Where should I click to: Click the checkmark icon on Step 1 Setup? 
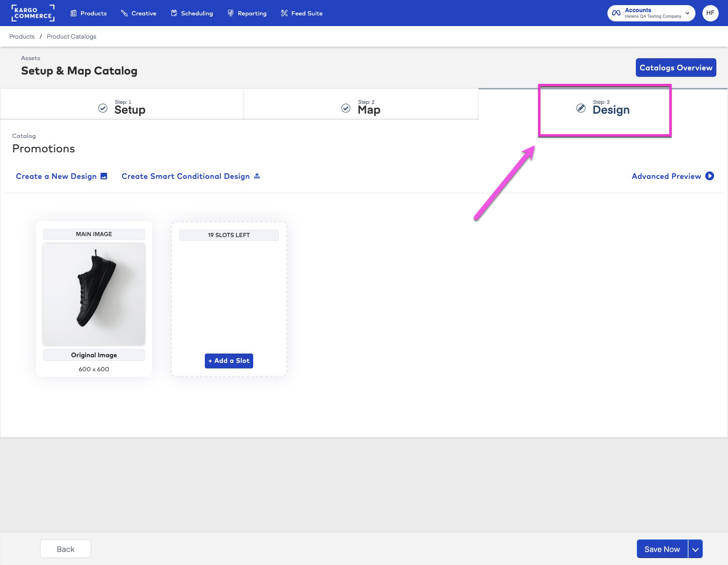[102, 108]
